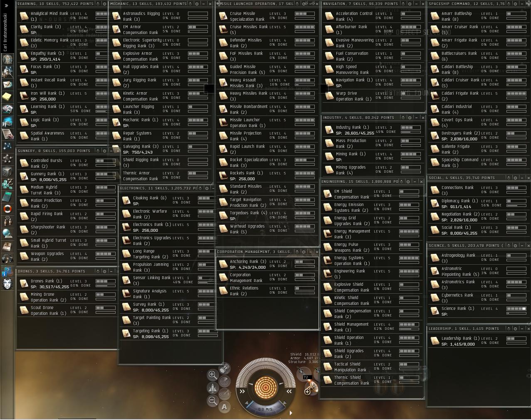Click circle icon in Drones window header
The height and width of the screenshot is (420, 531).
tap(104, 271)
